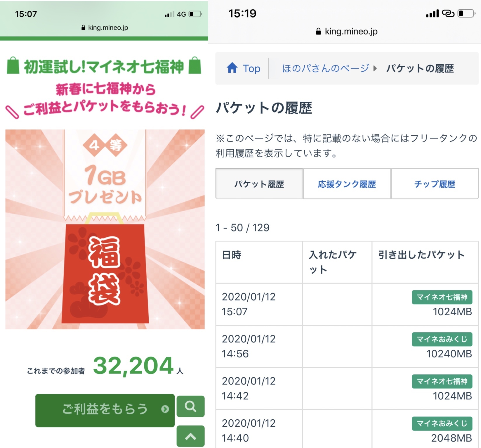Click the マイネおみくじ tag above 10240MB
This screenshot has height=448, width=481.
(x=442, y=339)
